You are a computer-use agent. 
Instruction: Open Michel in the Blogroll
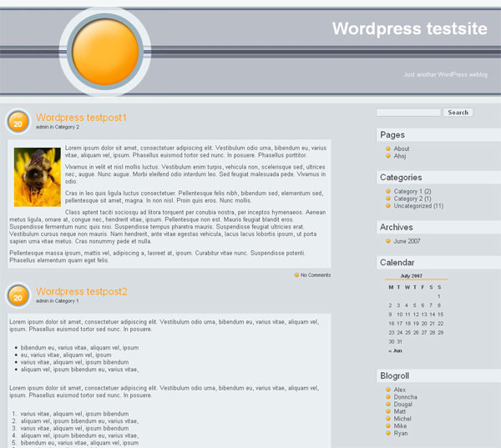402,419
